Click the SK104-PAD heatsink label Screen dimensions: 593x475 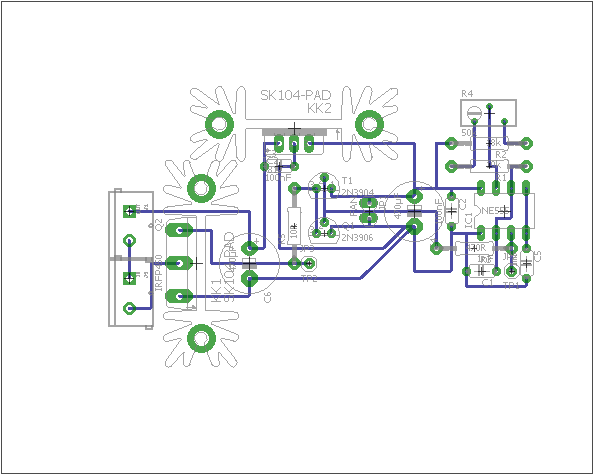click(296, 95)
